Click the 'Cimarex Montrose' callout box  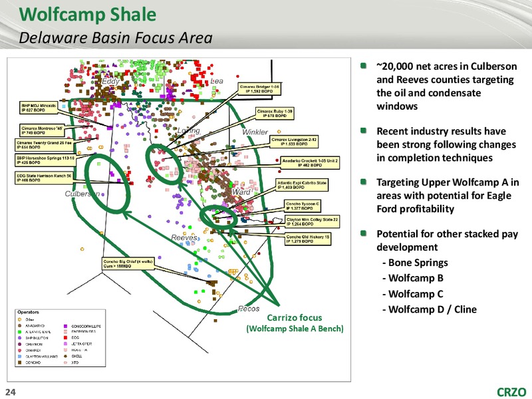(x=42, y=130)
